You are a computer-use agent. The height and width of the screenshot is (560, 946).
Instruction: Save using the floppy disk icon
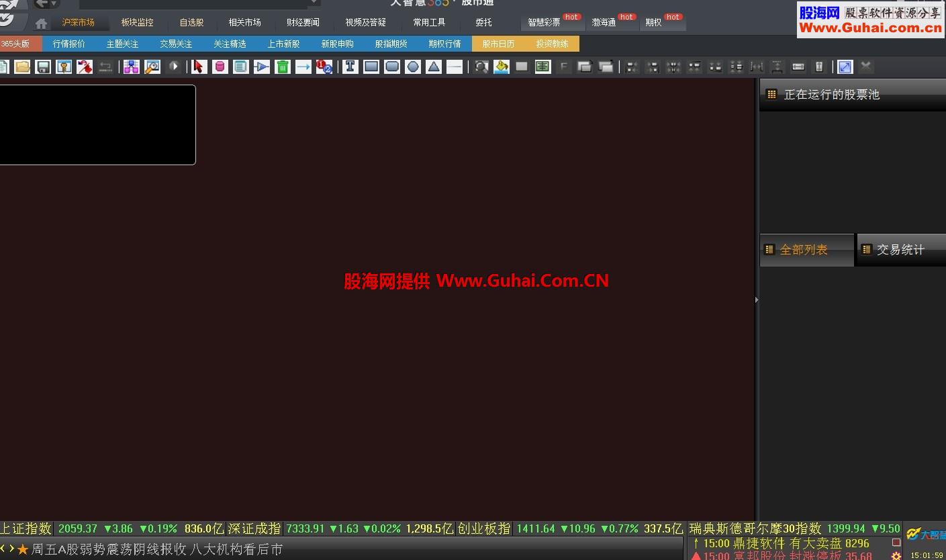[43, 66]
